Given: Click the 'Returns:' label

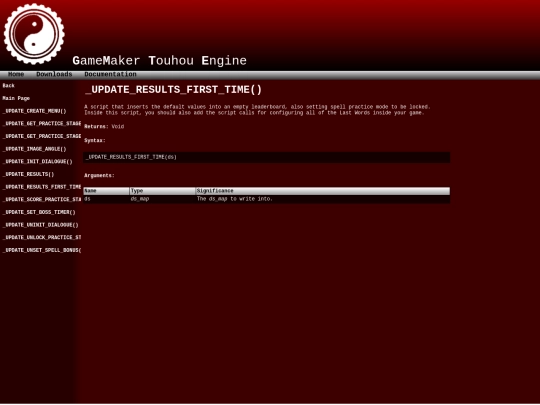Looking at the screenshot, I should [x=96, y=127].
